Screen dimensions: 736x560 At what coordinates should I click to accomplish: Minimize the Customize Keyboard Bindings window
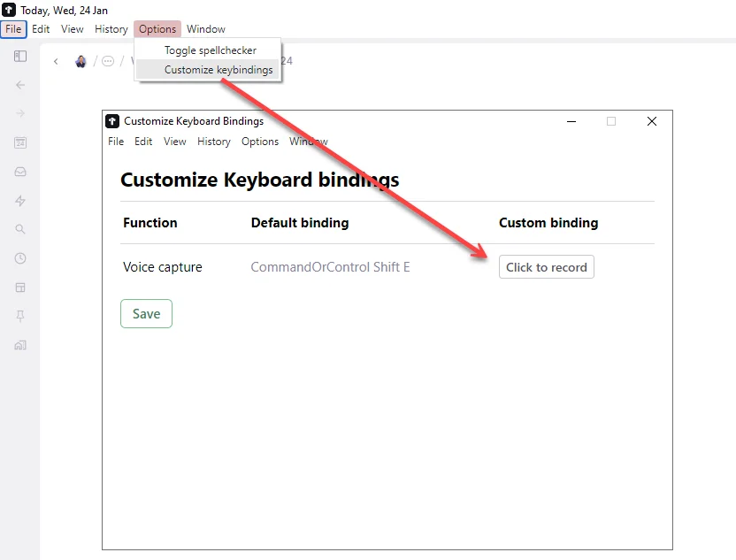tap(571, 121)
